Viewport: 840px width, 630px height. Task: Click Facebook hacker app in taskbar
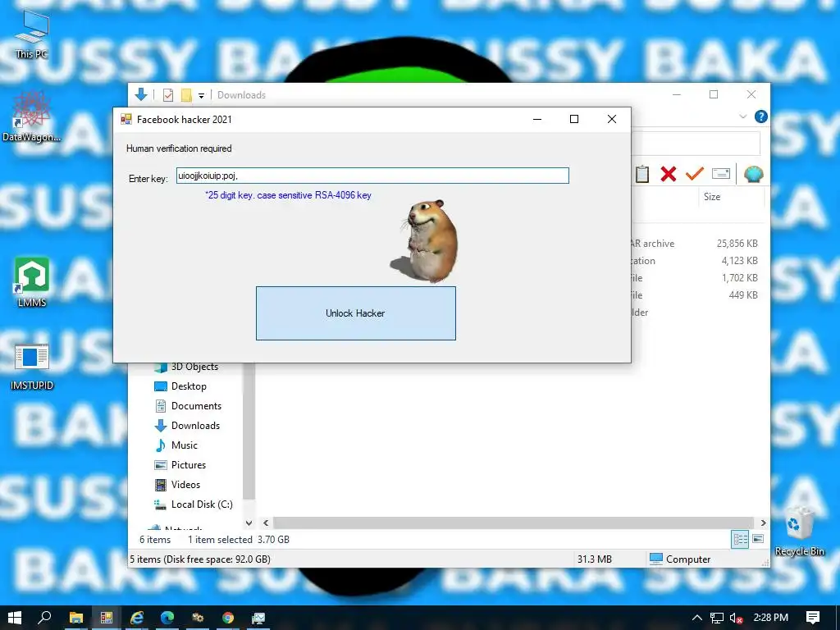click(106, 618)
